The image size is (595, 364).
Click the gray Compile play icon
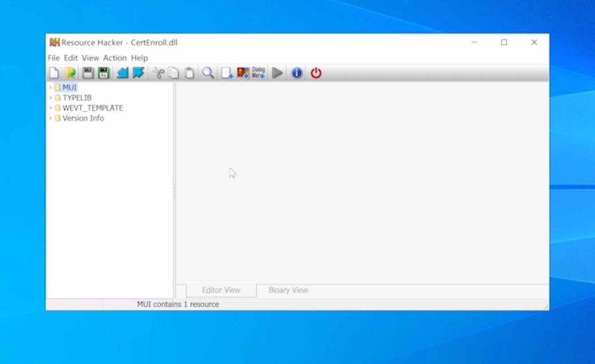pos(277,73)
